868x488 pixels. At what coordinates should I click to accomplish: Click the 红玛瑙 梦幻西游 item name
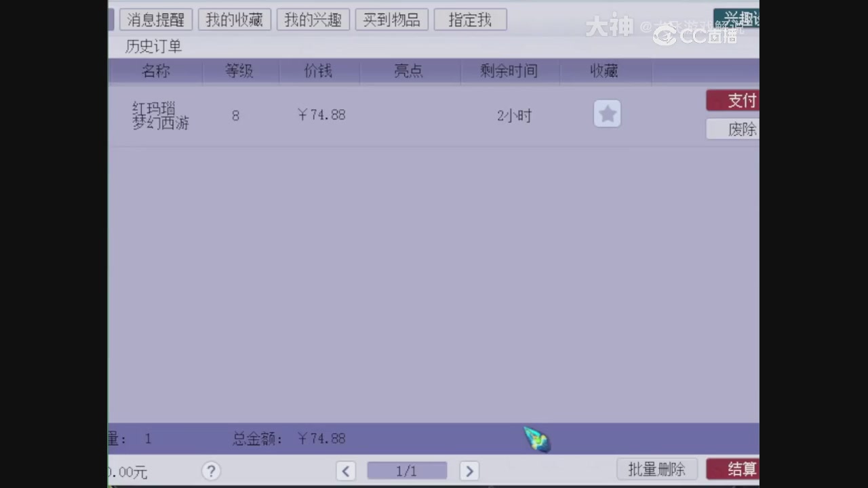coord(160,115)
